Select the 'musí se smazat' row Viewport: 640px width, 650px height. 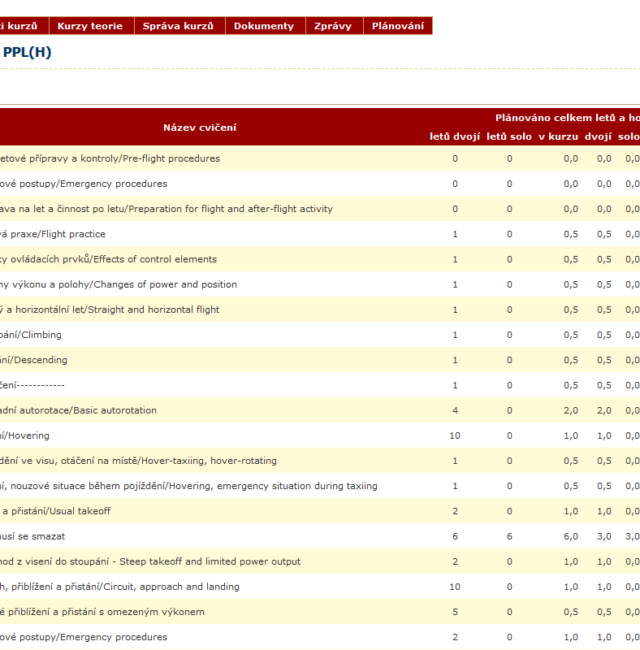[320, 536]
